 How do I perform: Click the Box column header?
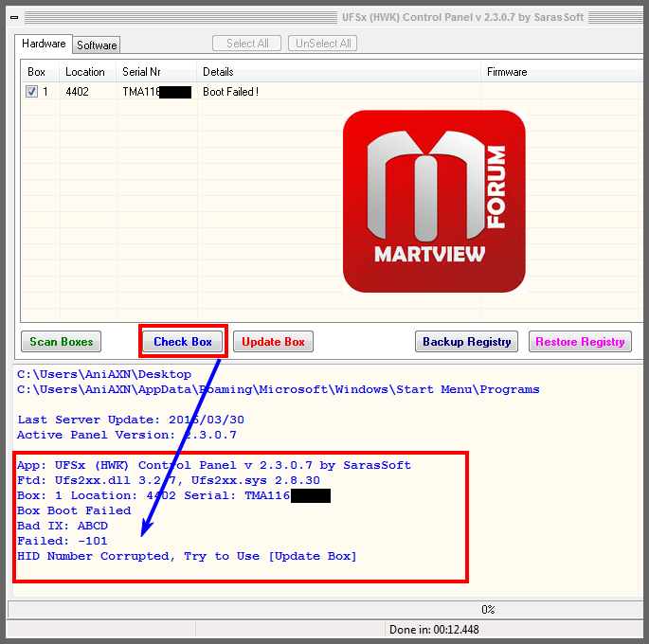(40, 72)
